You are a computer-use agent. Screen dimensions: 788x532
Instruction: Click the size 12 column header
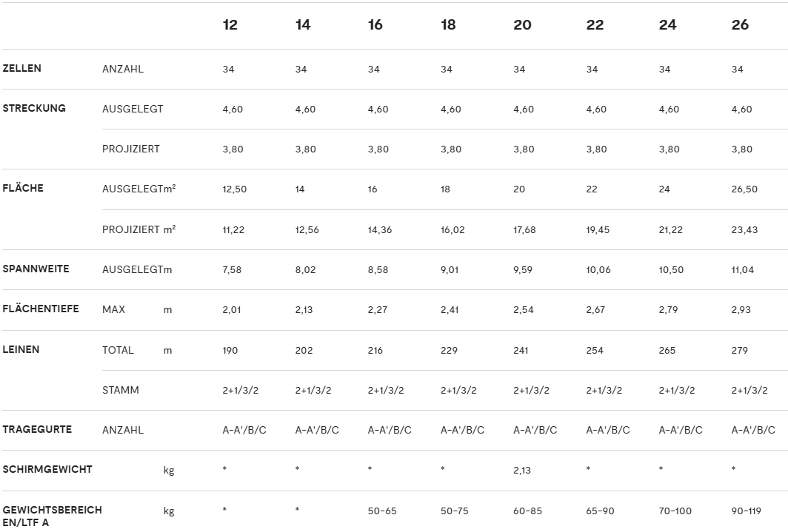pos(230,25)
